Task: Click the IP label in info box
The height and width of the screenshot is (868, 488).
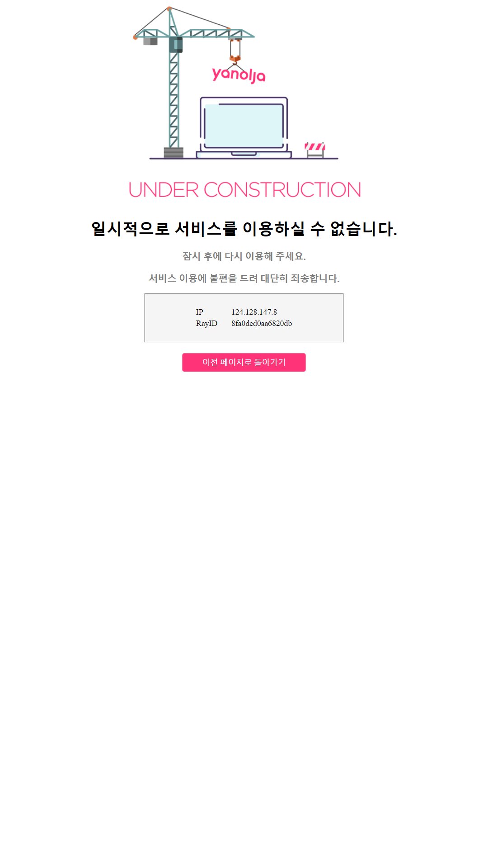Action: 199,312
